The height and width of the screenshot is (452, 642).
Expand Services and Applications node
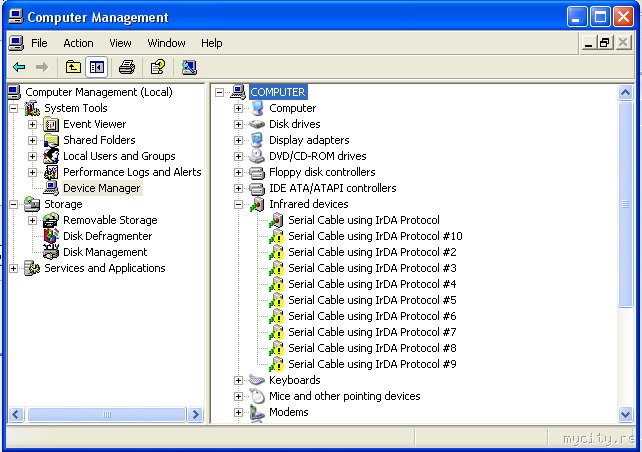14,268
